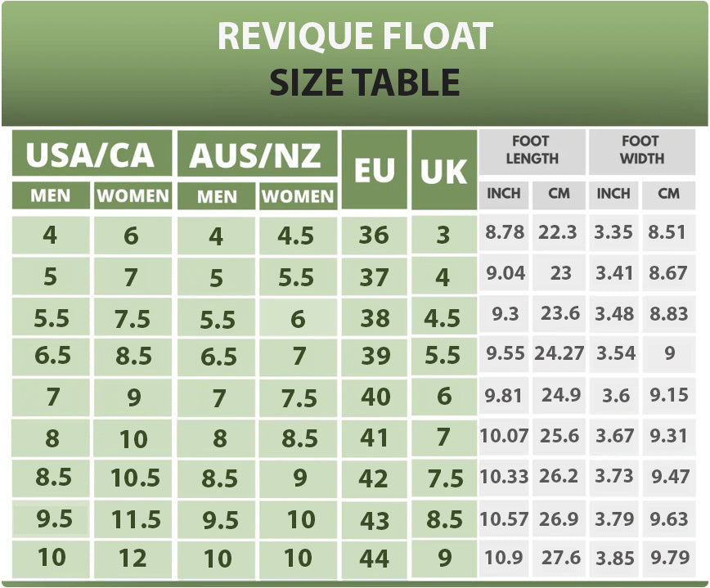Click the FOOT LENGTH header
710x588 pixels.
click(x=532, y=150)
